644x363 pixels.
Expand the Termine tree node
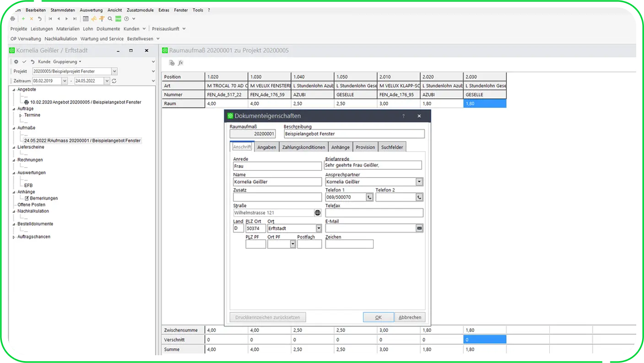pos(21,115)
